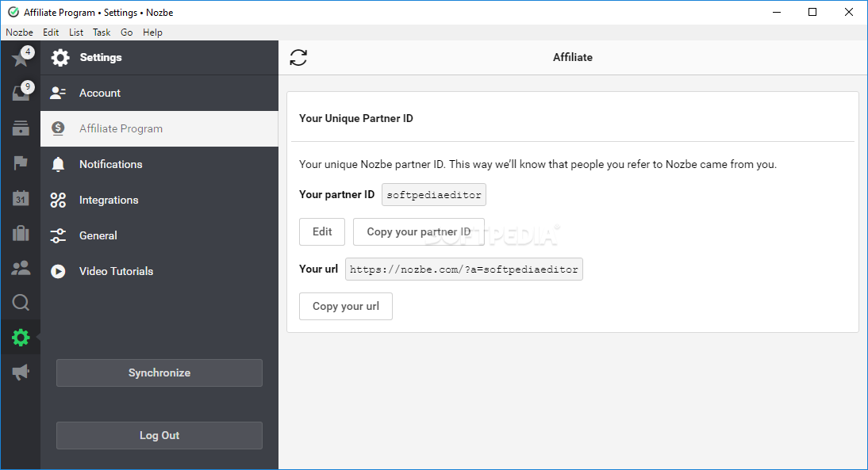Viewport: 868px width, 470px height.
Task: Open the Task menu in menu bar
Action: point(102,32)
